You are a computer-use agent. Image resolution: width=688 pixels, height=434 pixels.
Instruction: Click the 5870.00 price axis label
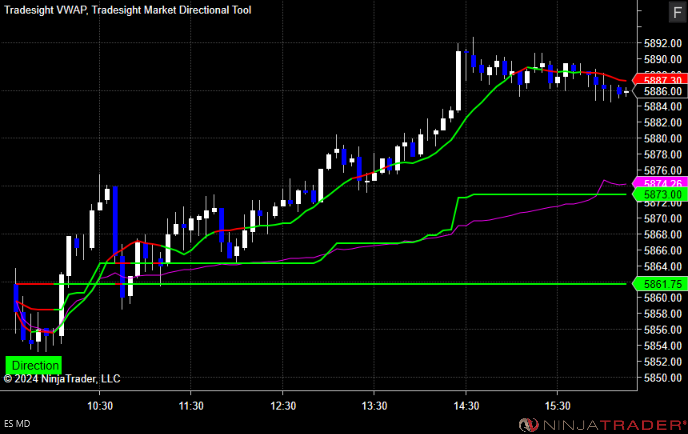pyautogui.click(x=663, y=219)
